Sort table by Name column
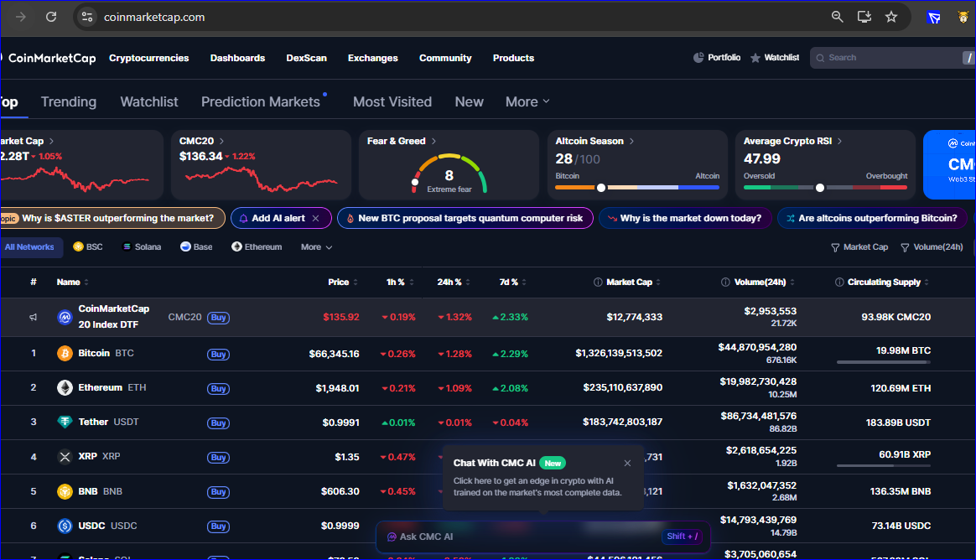 73,282
